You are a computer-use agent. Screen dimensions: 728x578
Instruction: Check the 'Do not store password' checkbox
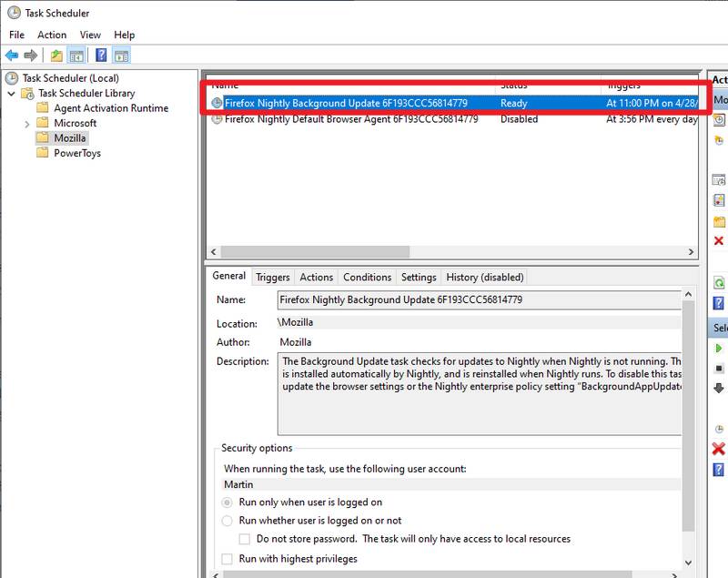pos(245,539)
